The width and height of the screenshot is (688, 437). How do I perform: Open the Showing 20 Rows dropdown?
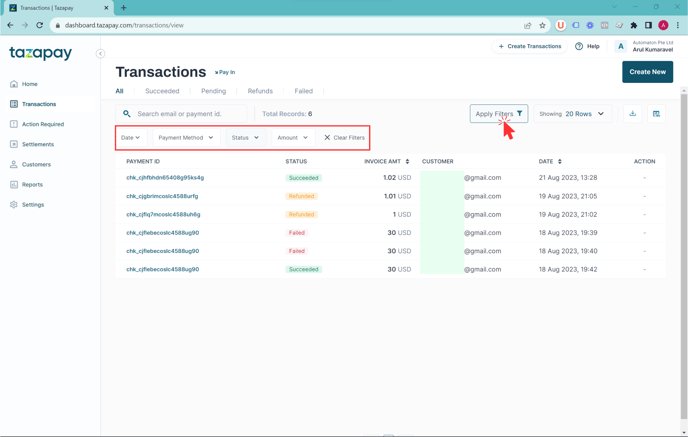point(572,114)
